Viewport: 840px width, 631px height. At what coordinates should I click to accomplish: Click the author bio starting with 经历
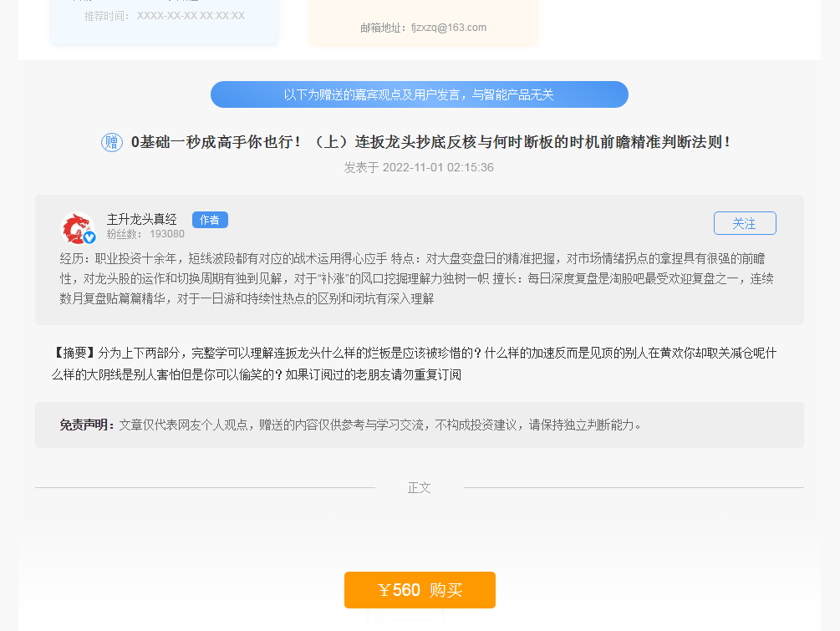(x=418, y=277)
